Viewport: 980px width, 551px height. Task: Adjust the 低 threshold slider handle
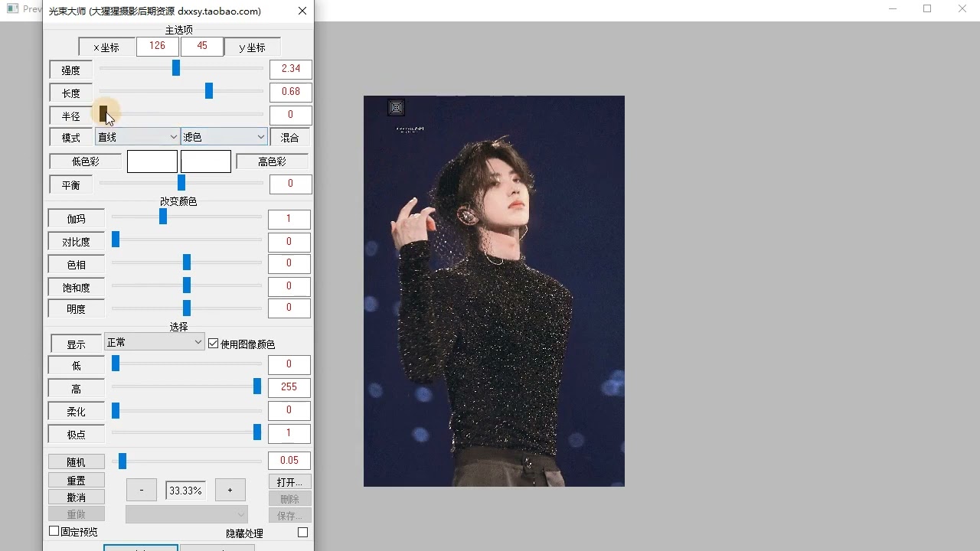click(116, 364)
